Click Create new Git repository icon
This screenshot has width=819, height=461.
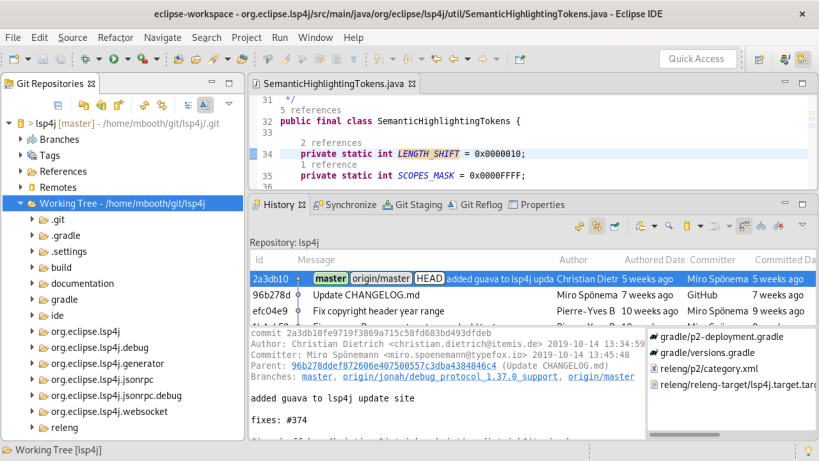pyautogui.click(x=118, y=104)
